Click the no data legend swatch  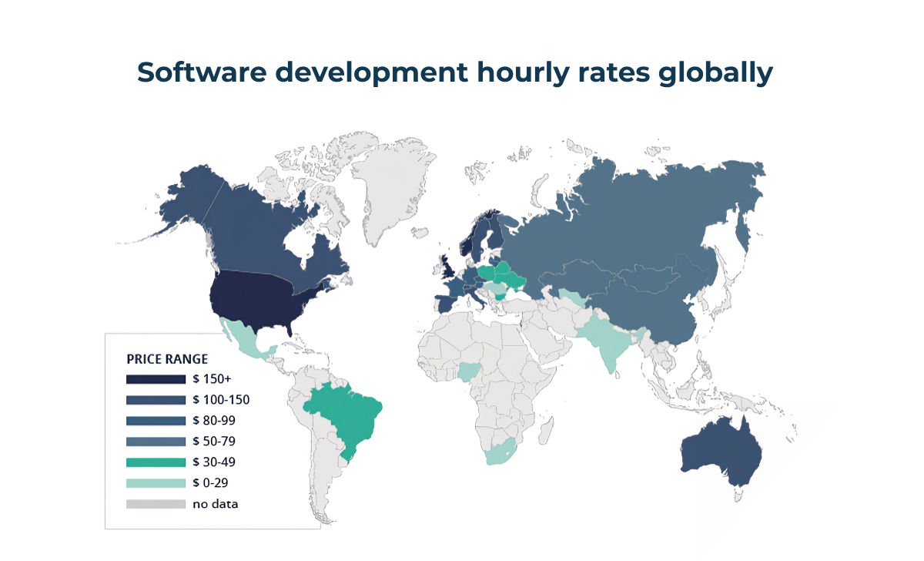click(x=156, y=504)
